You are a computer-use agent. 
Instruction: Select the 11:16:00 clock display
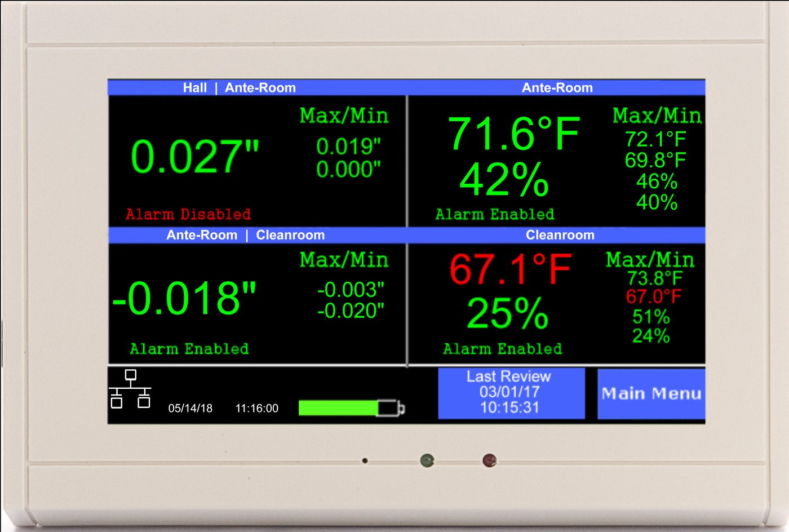click(x=256, y=409)
